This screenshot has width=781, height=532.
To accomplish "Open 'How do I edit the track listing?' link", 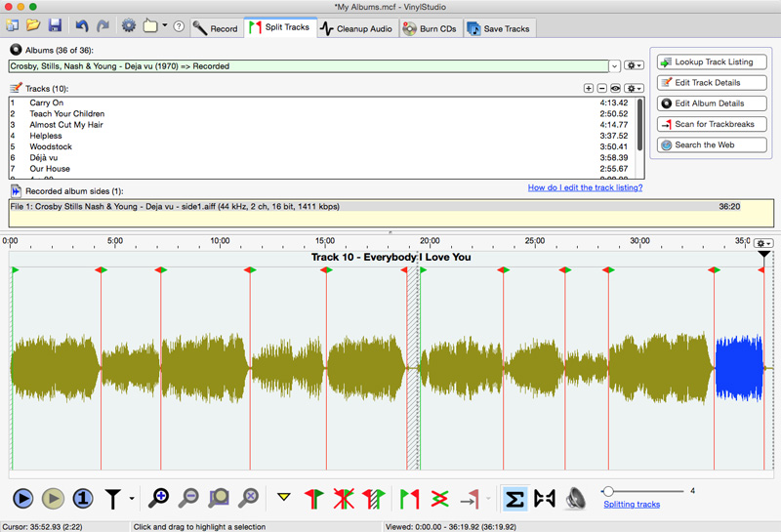I will click(x=585, y=187).
